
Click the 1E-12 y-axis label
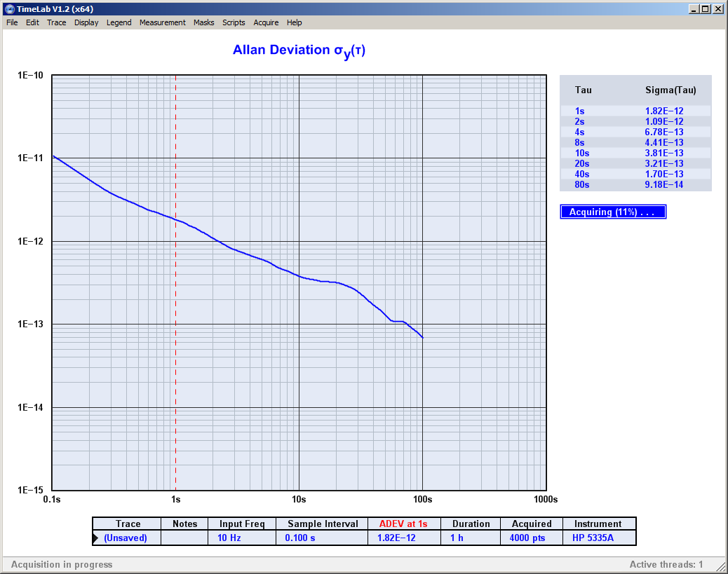(30, 241)
